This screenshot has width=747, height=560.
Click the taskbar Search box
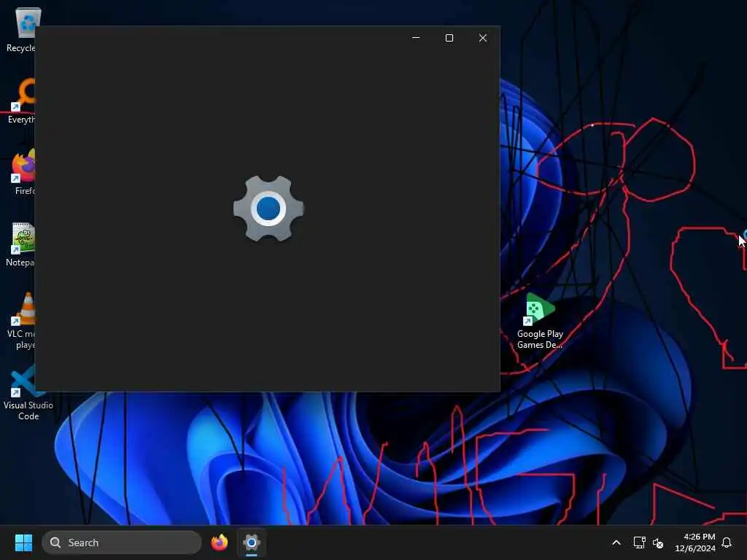tap(122, 542)
